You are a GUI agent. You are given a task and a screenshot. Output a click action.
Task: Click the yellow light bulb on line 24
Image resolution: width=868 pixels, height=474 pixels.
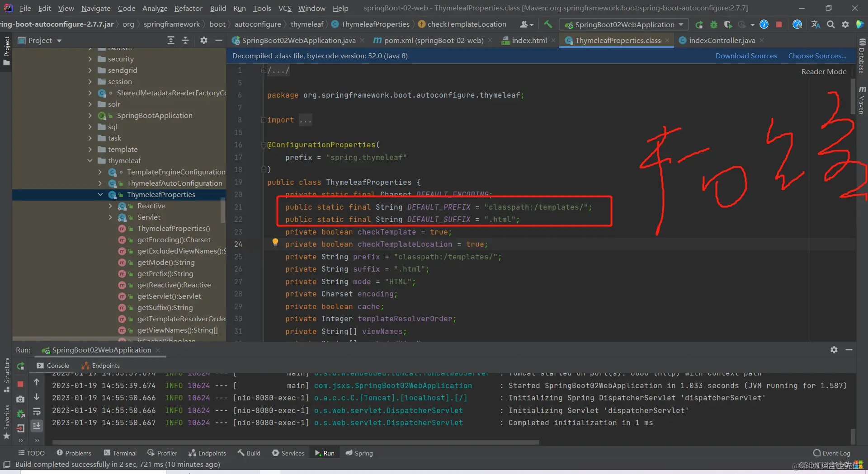click(x=275, y=242)
